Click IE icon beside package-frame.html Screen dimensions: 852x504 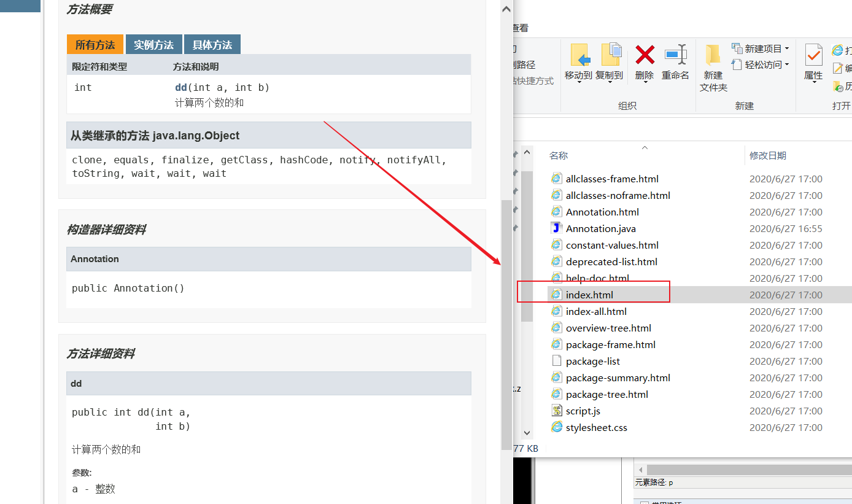pos(557,344)
